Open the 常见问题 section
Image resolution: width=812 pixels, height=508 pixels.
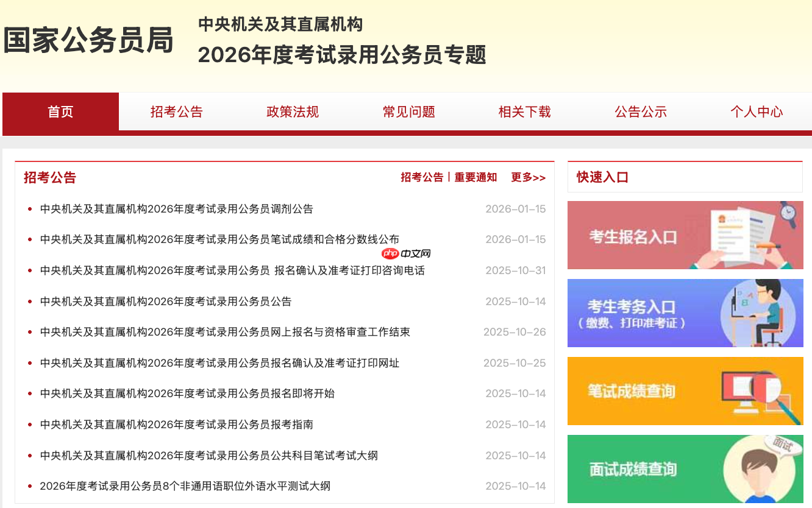408,112
